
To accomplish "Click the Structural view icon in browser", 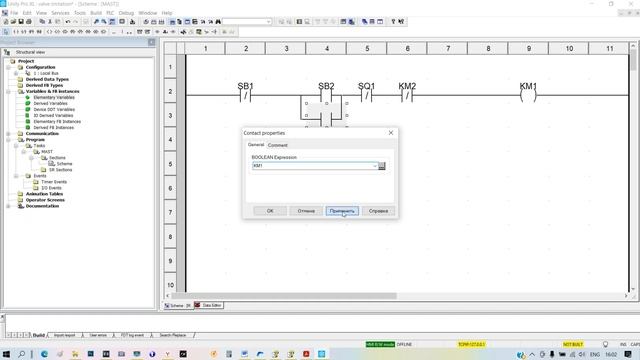I will [x=7, y=52].
